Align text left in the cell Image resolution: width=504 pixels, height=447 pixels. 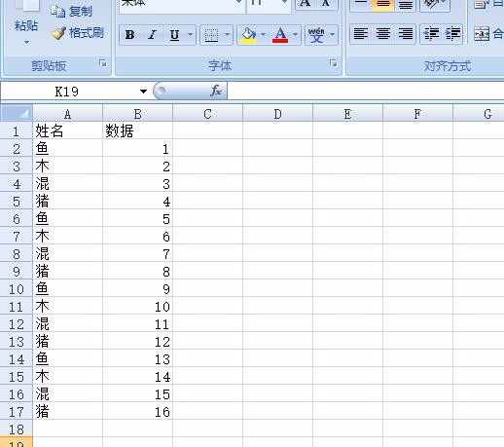[x=361, y=34]
